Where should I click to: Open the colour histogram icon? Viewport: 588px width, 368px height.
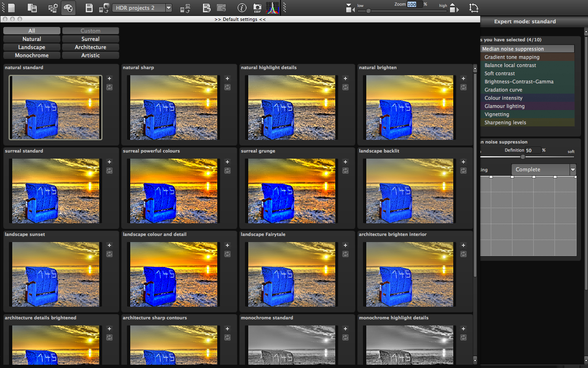pyautogui.click(x=272, y=8)
